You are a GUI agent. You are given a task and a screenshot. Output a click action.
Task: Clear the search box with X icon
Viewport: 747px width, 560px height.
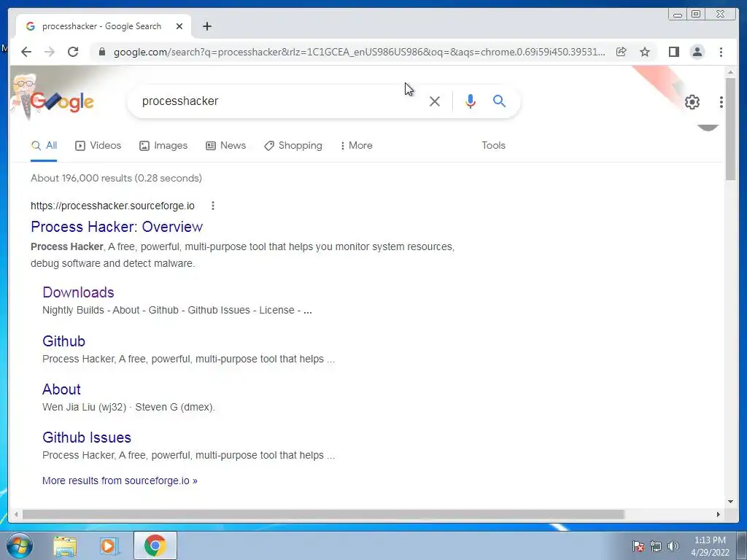435,101
